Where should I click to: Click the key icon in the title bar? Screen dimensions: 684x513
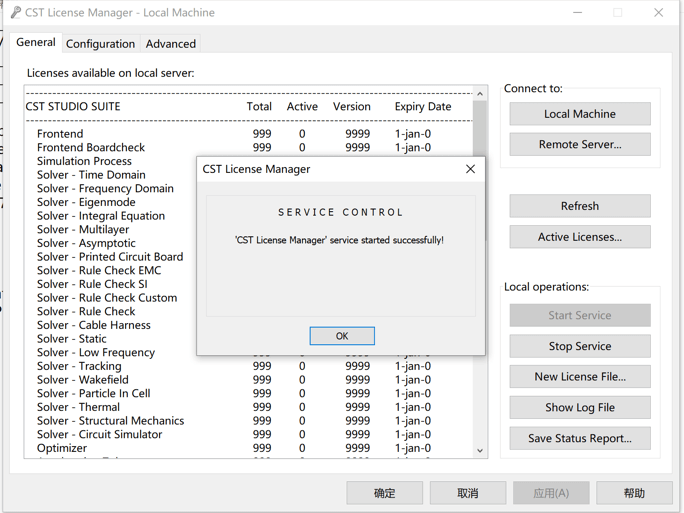point(16,12)
